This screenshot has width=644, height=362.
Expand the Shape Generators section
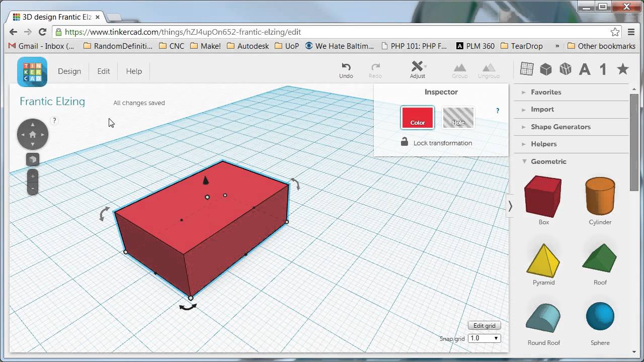(x=560, y=127)
